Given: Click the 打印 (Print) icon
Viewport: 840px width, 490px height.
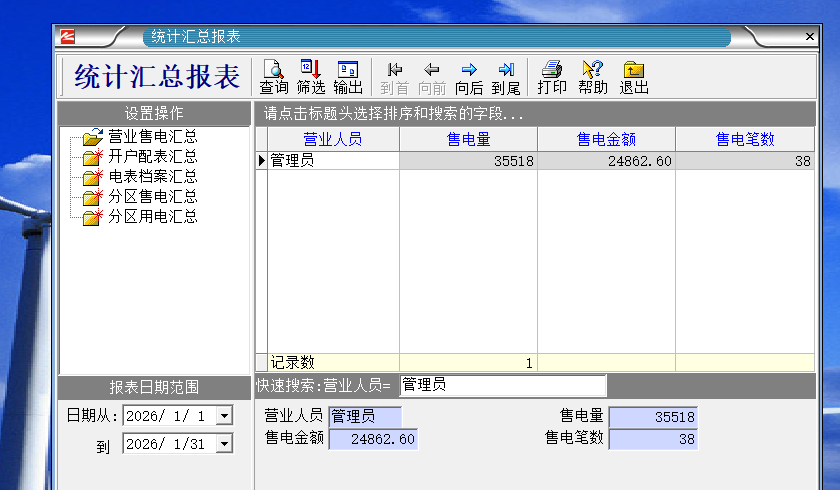Looking at the screenshot, I should [x=552, y=77].
